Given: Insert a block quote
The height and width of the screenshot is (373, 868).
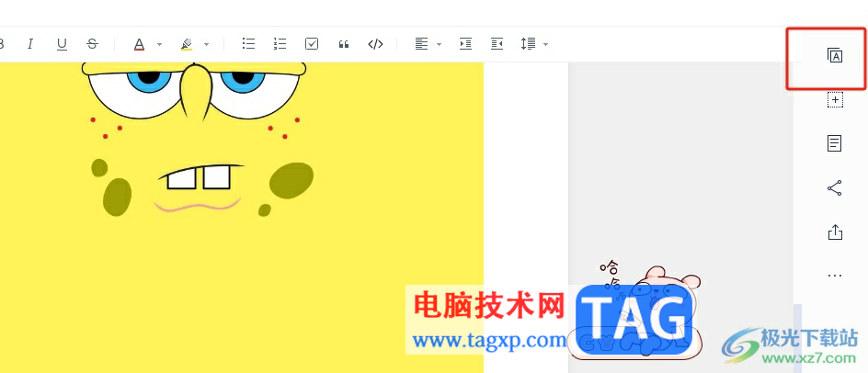Looking at the screenshot, I should point(344,44).
